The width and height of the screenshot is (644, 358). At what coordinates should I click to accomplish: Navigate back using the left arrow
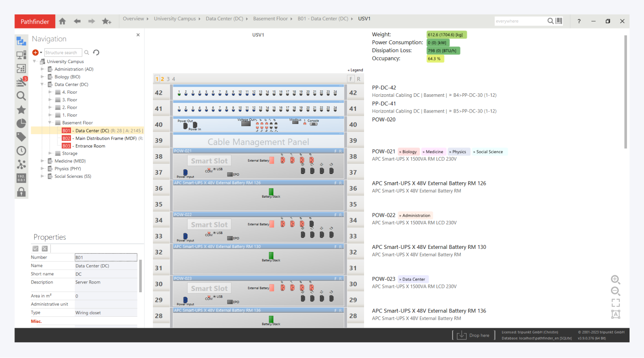[77, 21]
